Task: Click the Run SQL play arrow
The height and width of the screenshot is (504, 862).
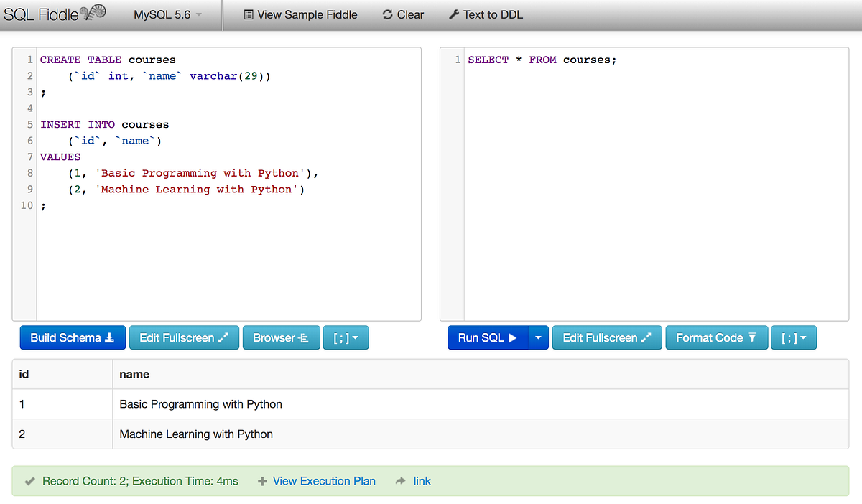Action: pyautogui.click(x=513, y=337)
